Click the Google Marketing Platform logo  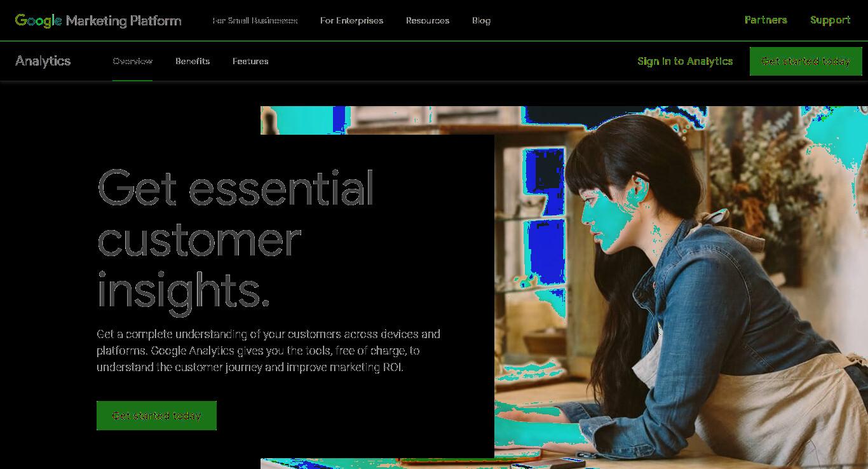[98, 20]
